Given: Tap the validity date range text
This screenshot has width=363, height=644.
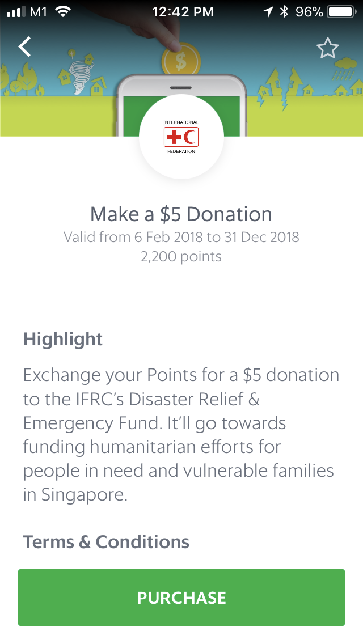Looking at the screenshot, I should tap(181, 236).
